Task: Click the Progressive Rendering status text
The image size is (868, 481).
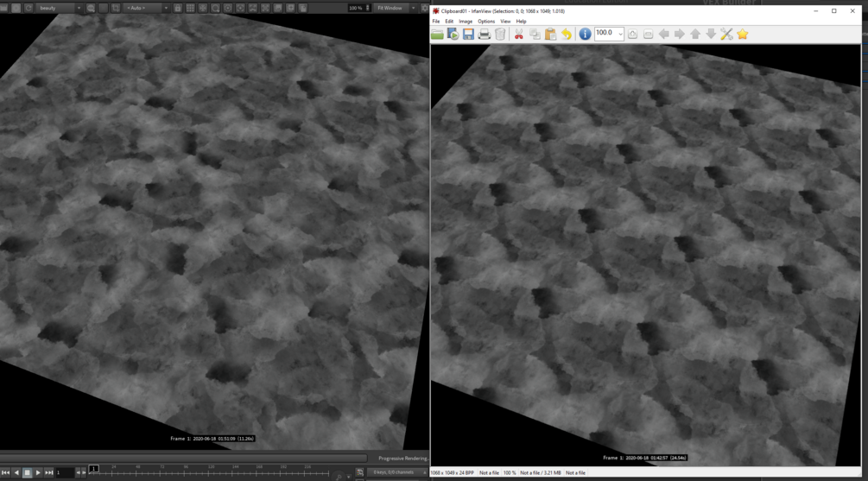Action: 403,459
